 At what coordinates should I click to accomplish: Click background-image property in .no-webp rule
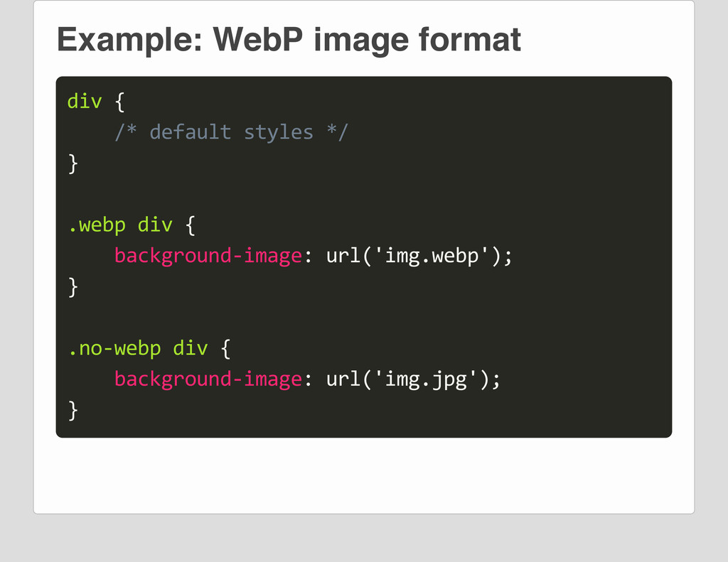tap(208, 379)
